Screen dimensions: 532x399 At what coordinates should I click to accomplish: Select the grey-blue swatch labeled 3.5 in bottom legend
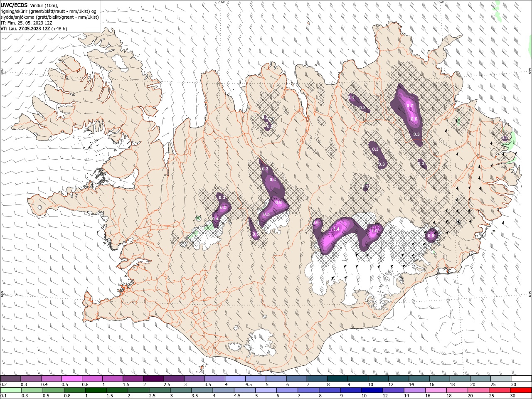pyautogui.click(x=202, y=390)
